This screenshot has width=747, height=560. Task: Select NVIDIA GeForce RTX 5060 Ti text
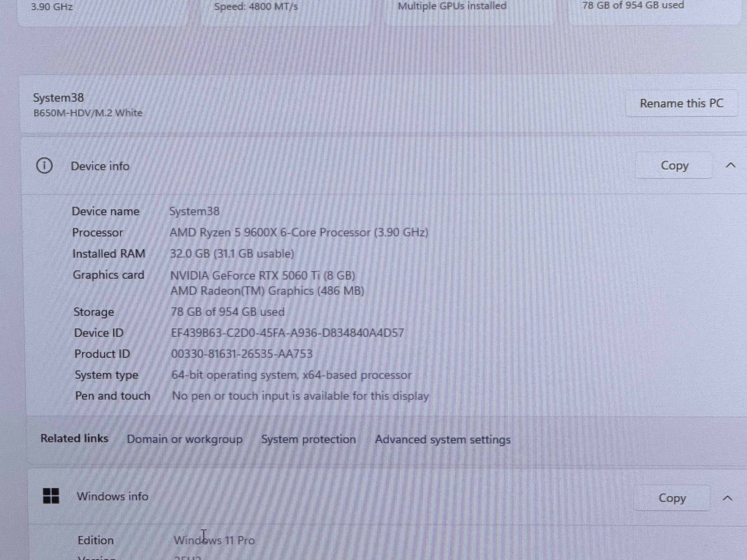point(263,276)
